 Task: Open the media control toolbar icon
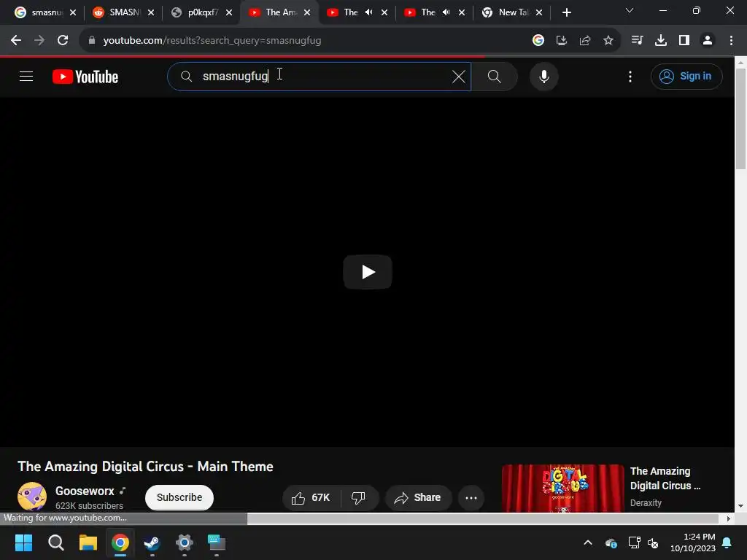(637, 41)
